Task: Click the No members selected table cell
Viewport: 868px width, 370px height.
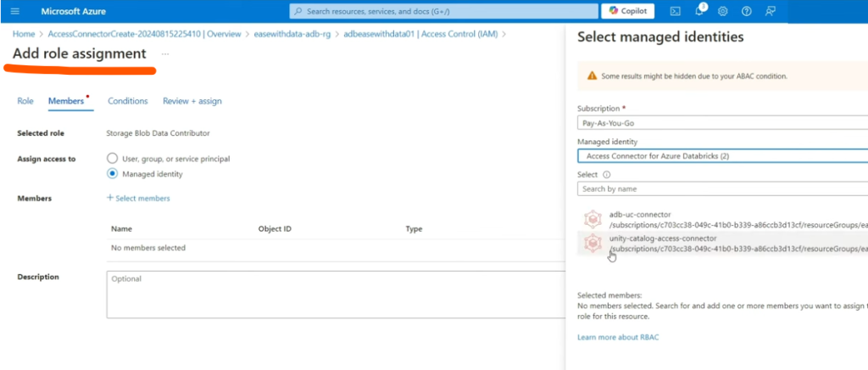Action: [x=148, y=248]
